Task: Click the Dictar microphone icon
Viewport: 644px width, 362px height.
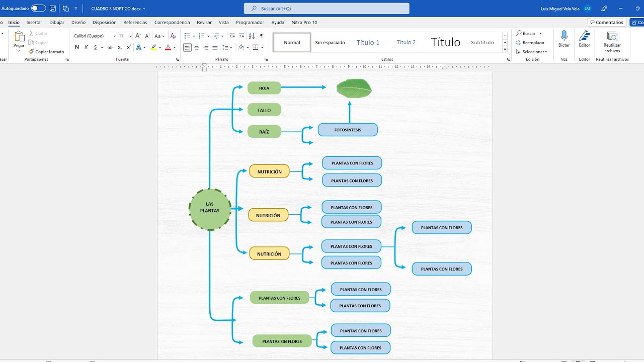Action: pyautogui.click(x=564, y=36)
